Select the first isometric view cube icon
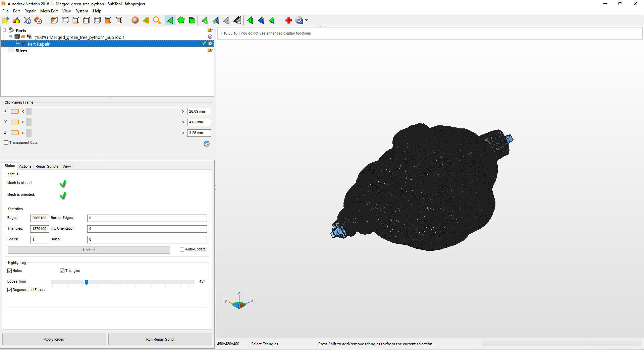This screenshot has width=644, height=350. coord(54,20)
